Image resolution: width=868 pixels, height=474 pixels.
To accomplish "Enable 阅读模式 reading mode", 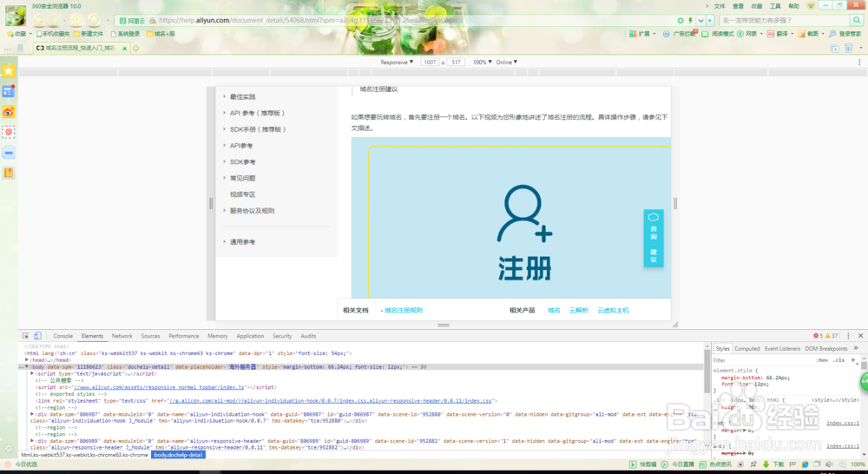I will pyautogui.click(x=718, y=34).
